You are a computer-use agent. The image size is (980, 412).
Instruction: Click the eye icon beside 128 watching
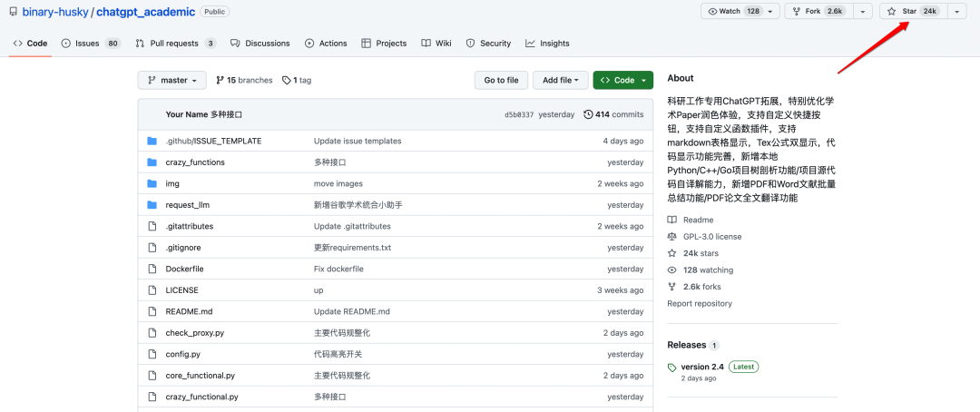coord(671,270)
